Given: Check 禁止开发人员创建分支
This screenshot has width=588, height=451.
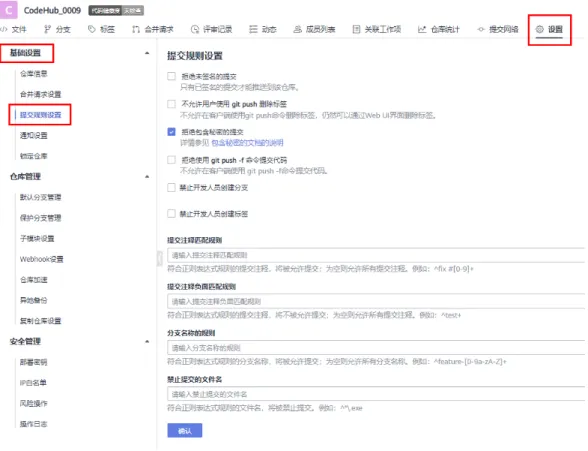Looking at the screenshot, I should [x=171, y=187].
